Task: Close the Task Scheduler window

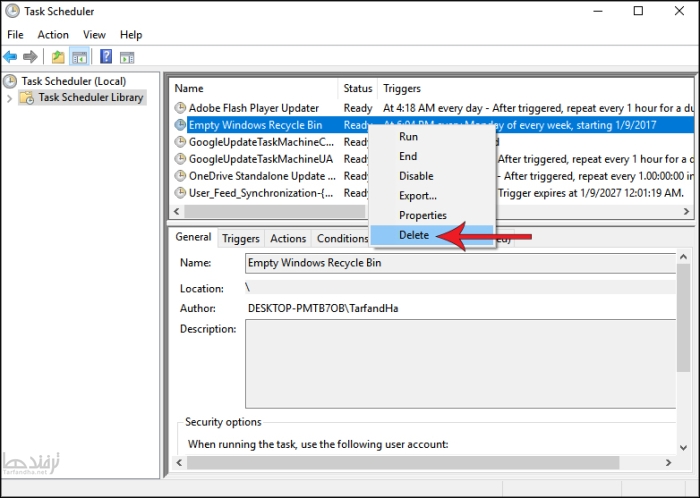Action: coord(679,11)
